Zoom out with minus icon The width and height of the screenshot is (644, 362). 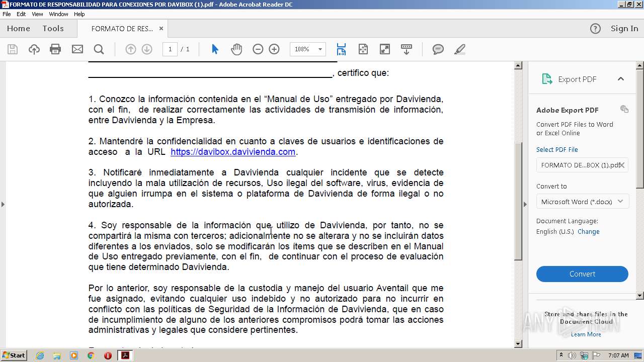tap(258, 49)
